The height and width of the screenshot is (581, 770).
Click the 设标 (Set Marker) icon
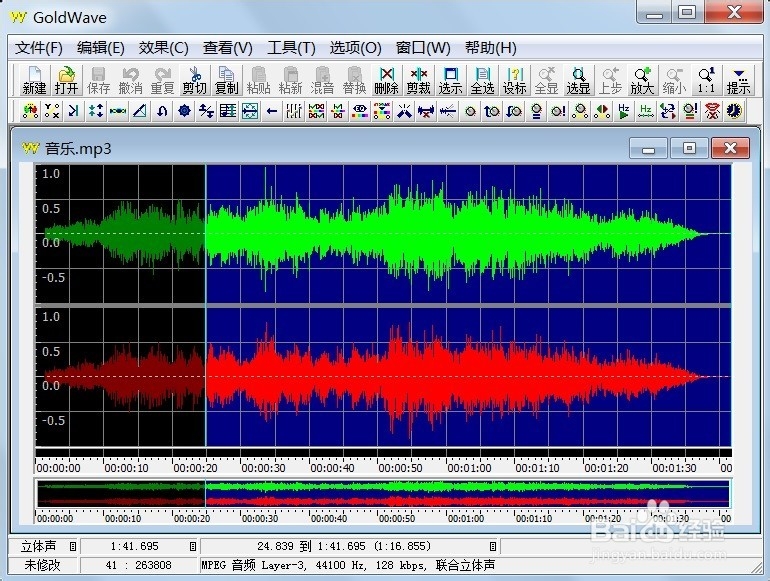[514, 80]
